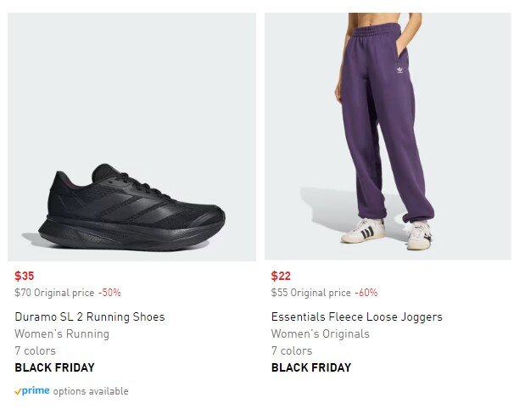Open the Essentials Fleece Loose Joggers title link

tap(356, 317)
